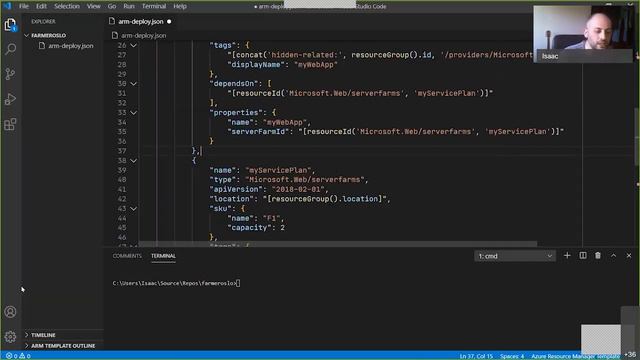640x360 pixels.
Task: Click the unsaved dot on arm-deploy.json tab
Action: pos(169,22)
